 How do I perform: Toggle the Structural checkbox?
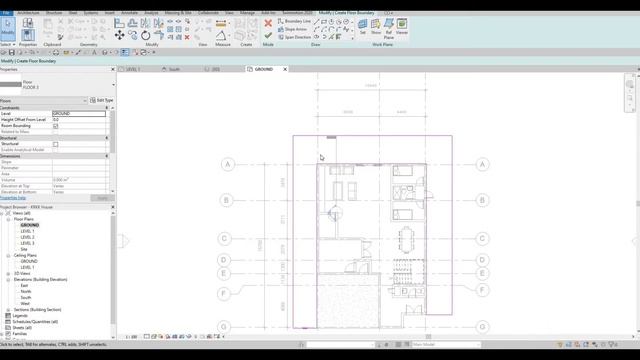tap(56, 144)
